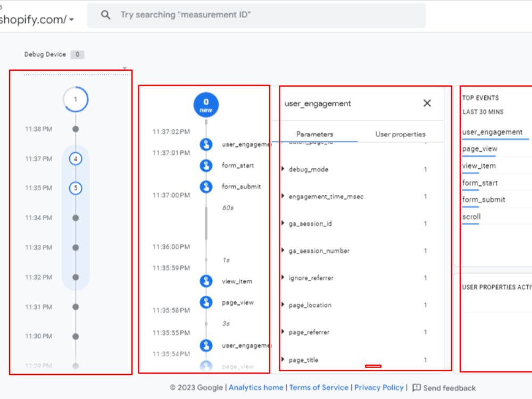
Task: Click the top minute circle showing 1
Action: [76, 99]
